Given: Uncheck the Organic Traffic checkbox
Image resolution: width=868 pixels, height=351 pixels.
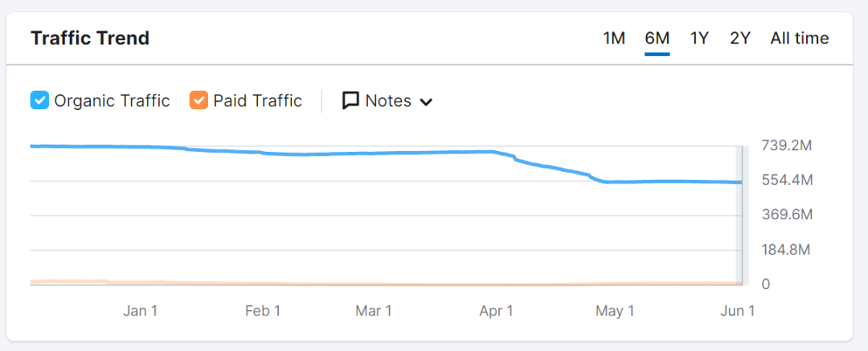Looking at the screenshot, I should tap(39, 100).
